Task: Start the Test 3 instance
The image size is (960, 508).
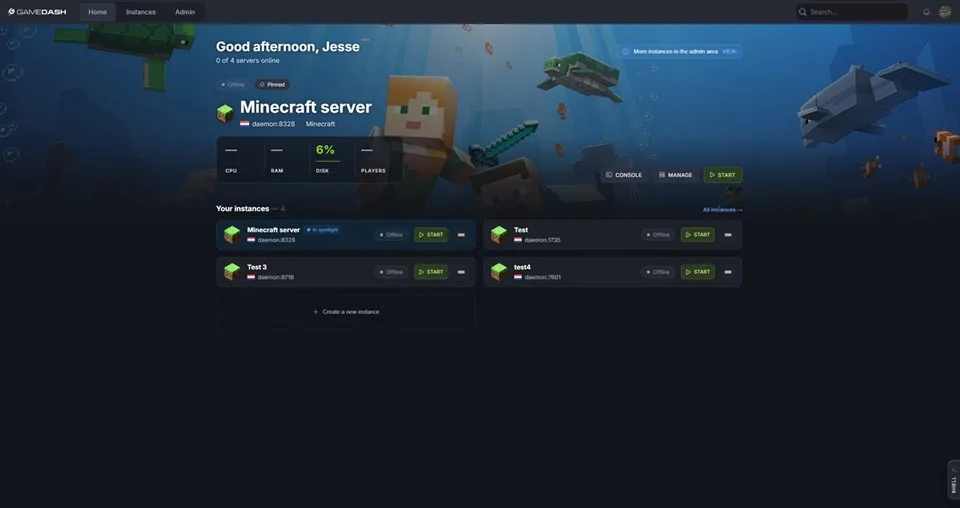Action: click(431, 272)
